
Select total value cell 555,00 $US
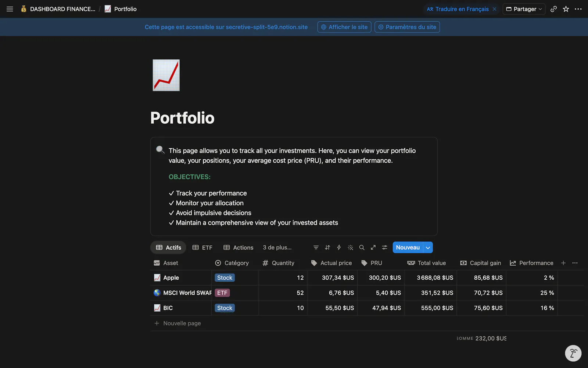(430, 308)
